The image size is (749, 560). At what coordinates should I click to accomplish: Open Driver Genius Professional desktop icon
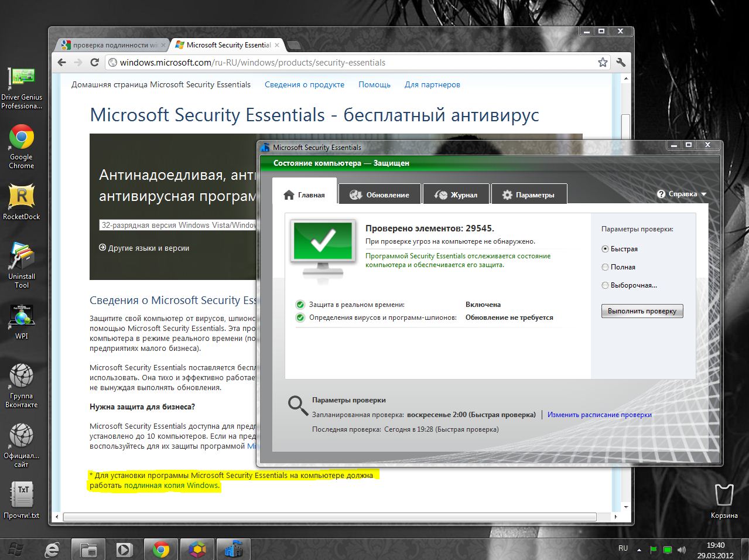pos(22,88)
